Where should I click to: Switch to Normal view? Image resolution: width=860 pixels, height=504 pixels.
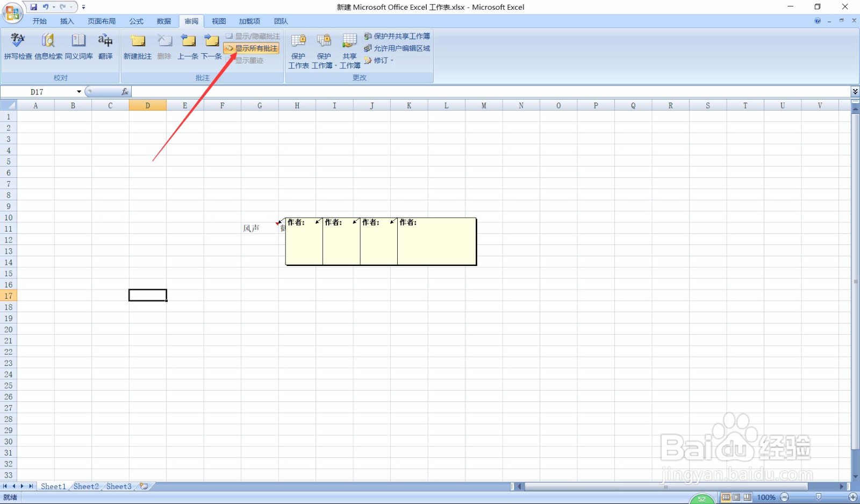coord(726,498)
